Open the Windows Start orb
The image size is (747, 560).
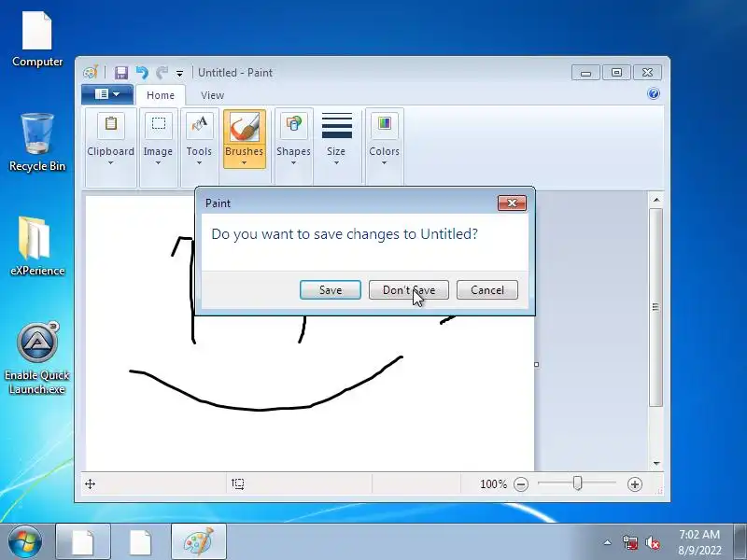coord(25,541)
